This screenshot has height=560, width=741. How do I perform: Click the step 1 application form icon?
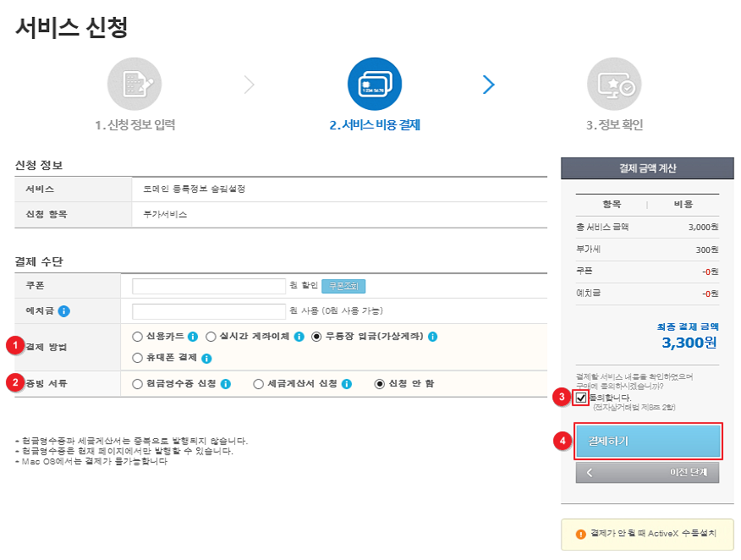click(134, 84)
